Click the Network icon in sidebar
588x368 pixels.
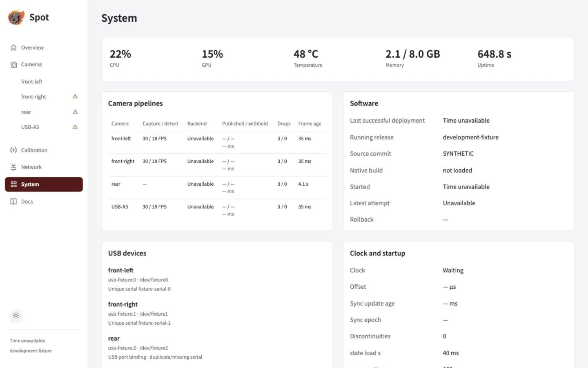tap(13, 167)
